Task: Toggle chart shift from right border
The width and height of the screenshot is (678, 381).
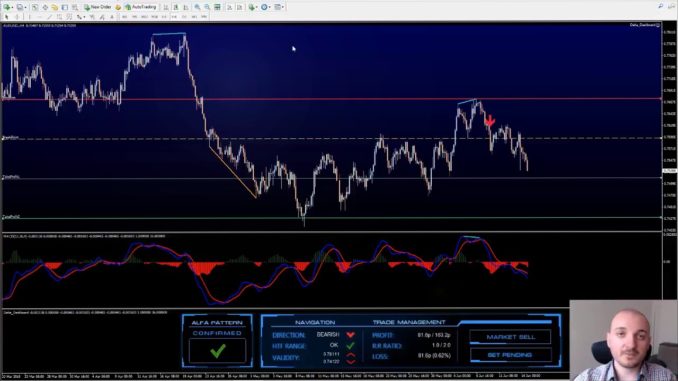Action: tap(240, 7)
